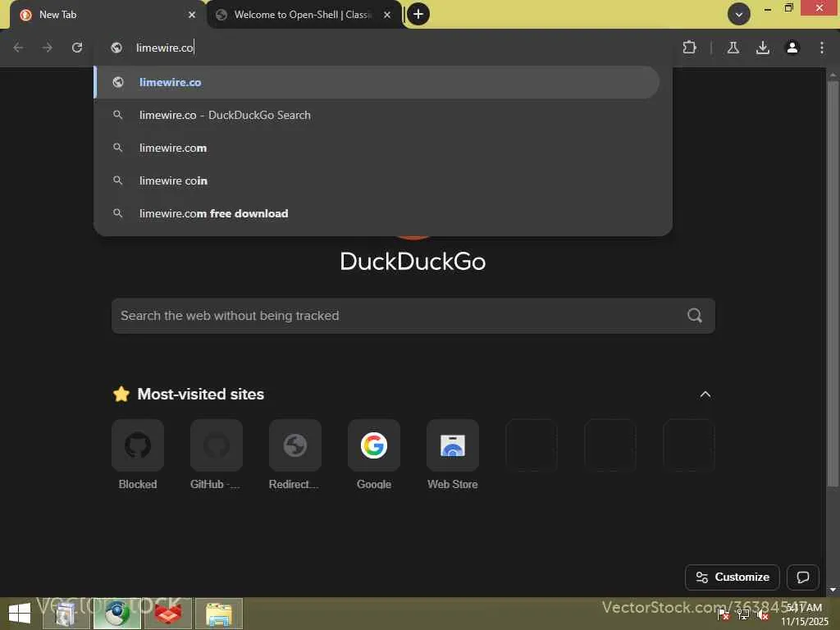This screenshot has height=630, width=840.
Task: Click the page vertical scrollbar
Action: pos(833,284)
